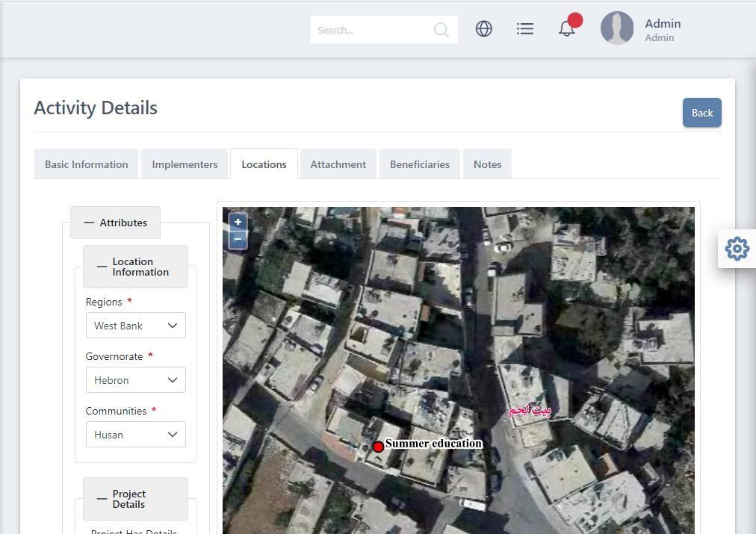Viewport: 756px width, 534px height.
Task: Click the Summer education map label
Action: point(434,444)
